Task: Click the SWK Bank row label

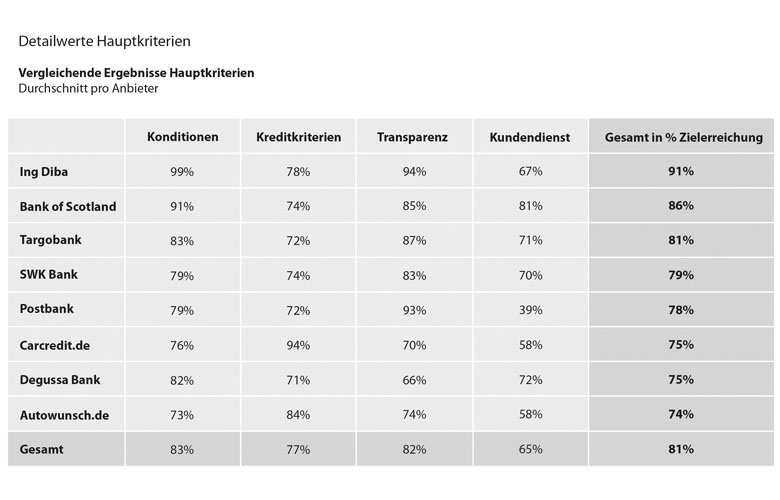Action: 49,275
